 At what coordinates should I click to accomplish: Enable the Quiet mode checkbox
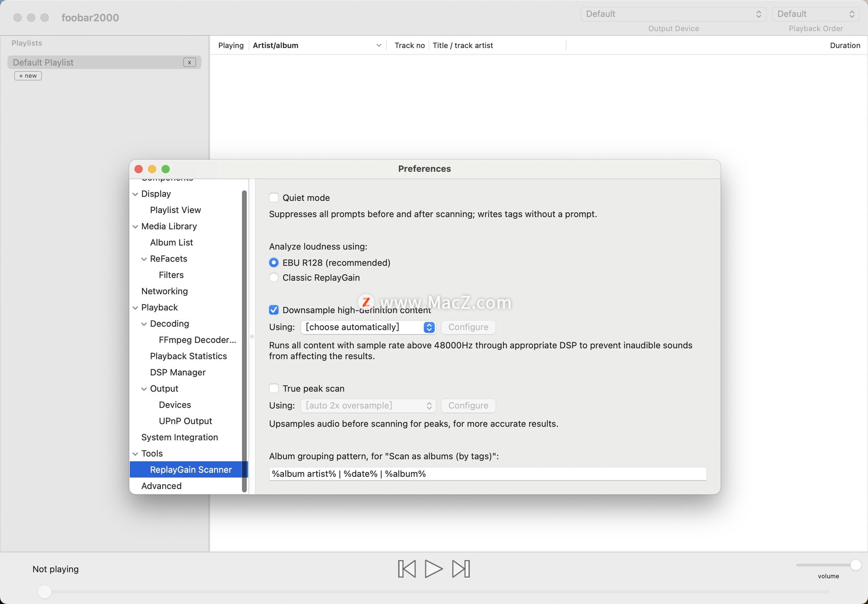click(x=274, y=198)
